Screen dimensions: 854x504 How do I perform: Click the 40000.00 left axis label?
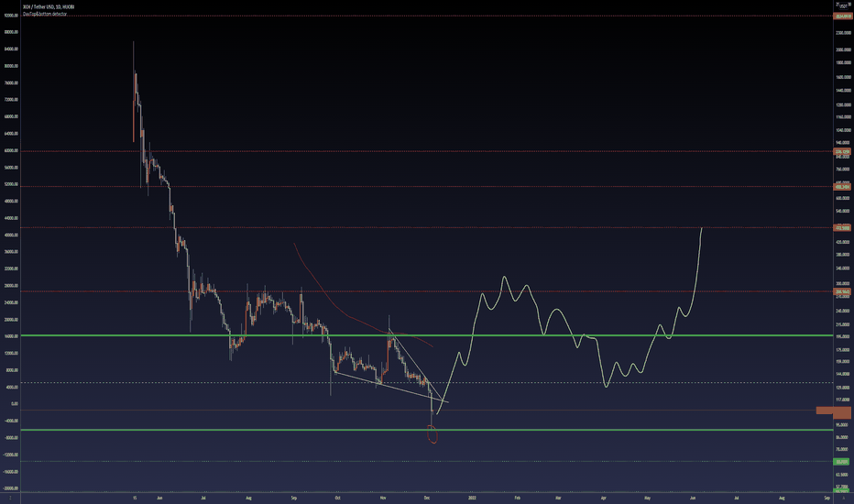coord(11,235)
